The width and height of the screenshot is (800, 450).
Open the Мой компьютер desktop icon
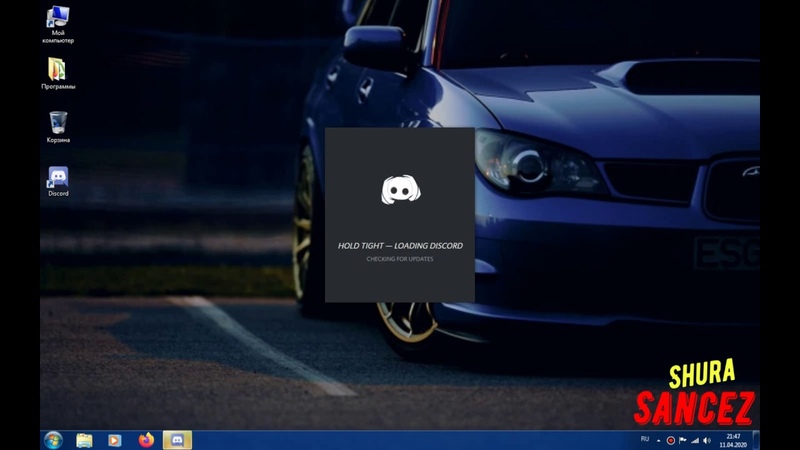(x=58, y=19)
